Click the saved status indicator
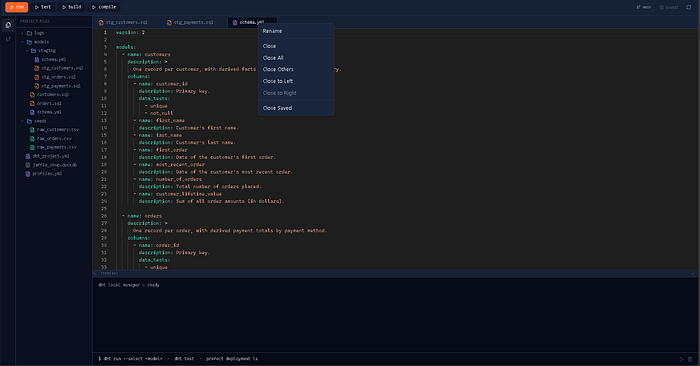 coord(668,7)
